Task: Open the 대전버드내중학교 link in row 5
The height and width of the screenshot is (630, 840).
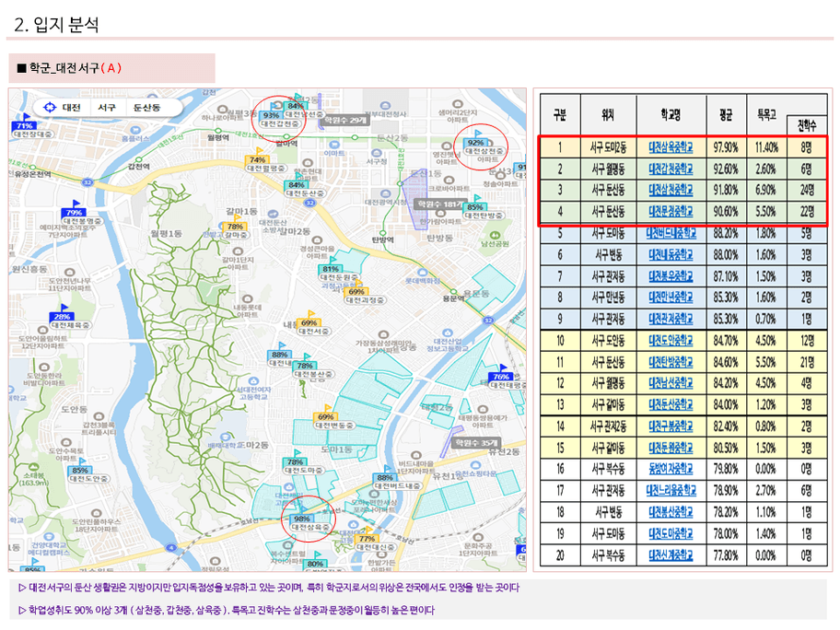Action: pos(671,233)
